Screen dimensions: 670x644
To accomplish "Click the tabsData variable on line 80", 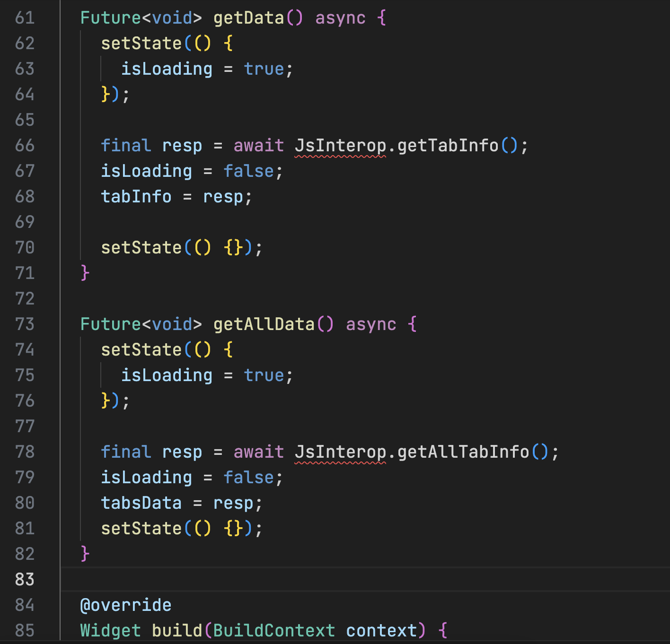I will click(141, 503).
